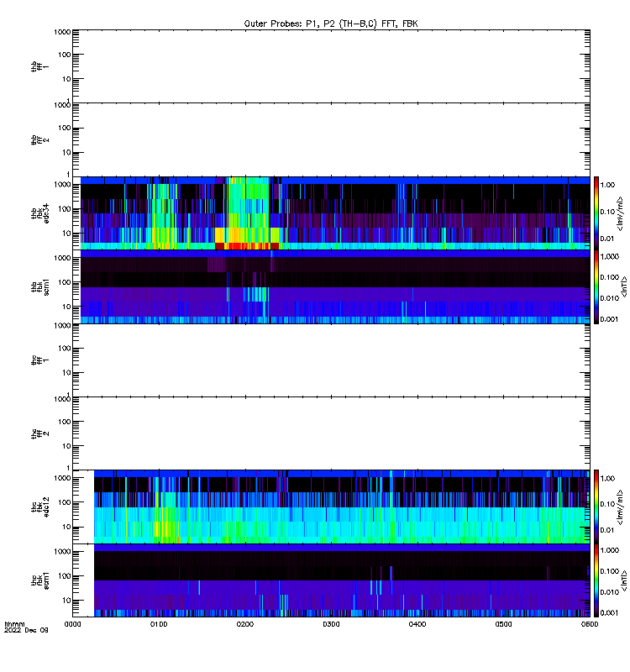Click the "thb fbk edc34" axis label
Screen dimensions: 630x672
pos(39,213)
